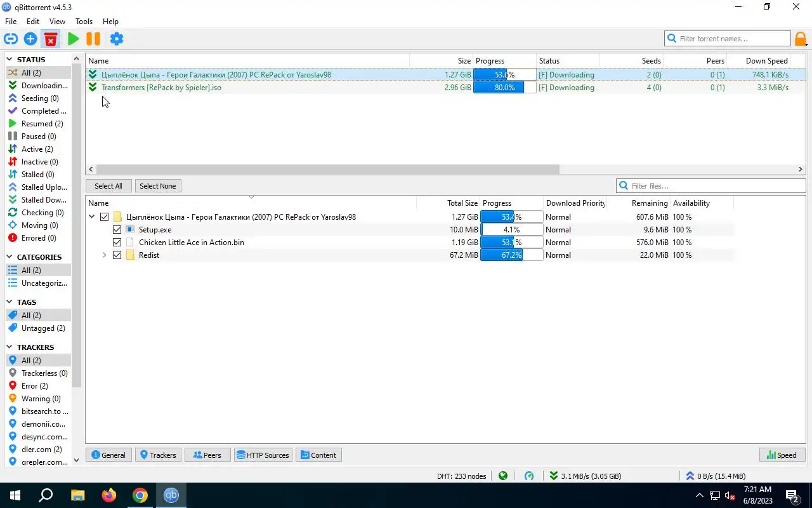The image size is (812, 508).
Task: Click the red Remove torrent icon
Action: pyautogui.click(x=51, y=39)
